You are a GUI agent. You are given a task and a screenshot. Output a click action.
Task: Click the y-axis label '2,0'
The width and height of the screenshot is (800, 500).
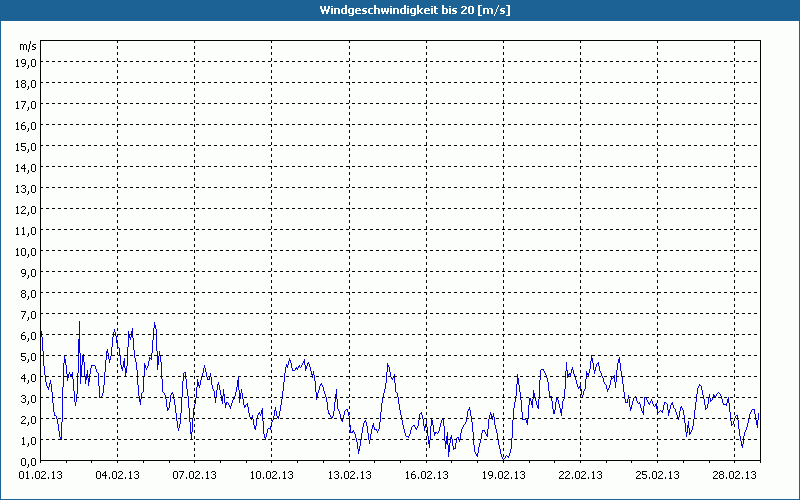tap(30, 420)
